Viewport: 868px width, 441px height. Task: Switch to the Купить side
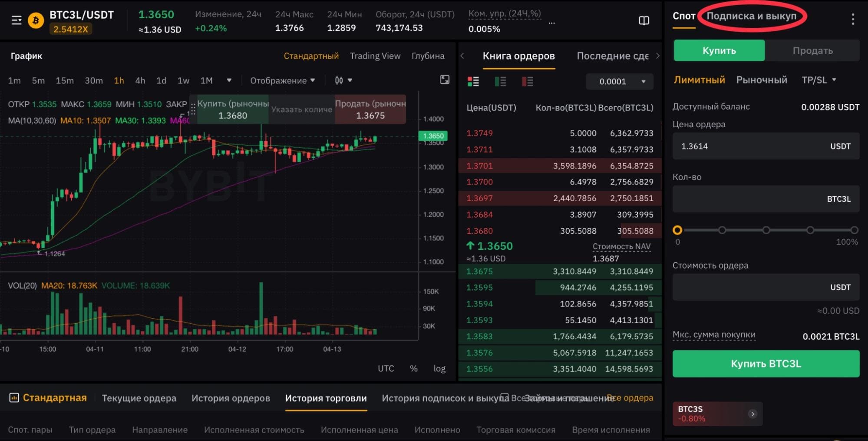pos(719,50)
